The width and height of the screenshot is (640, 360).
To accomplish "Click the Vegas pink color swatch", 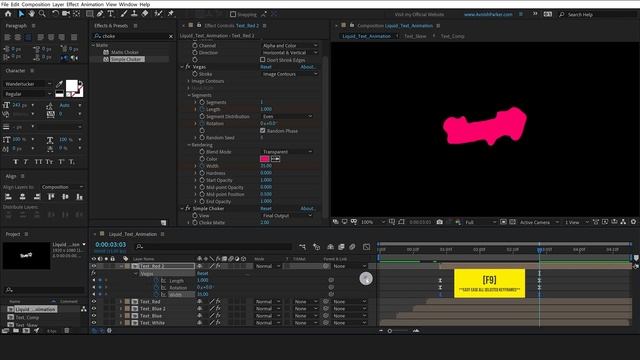I will coord(264,159).
